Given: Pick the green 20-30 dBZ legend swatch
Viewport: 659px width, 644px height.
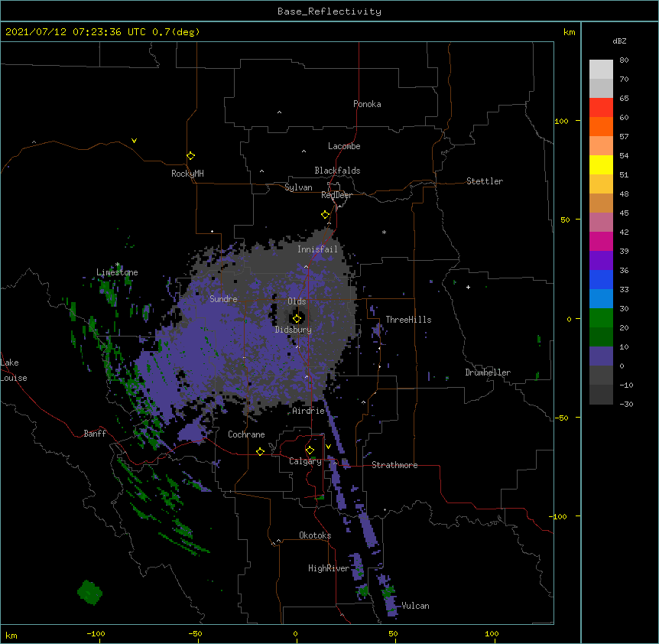Looking at the screenshot, I should (601, 318).
